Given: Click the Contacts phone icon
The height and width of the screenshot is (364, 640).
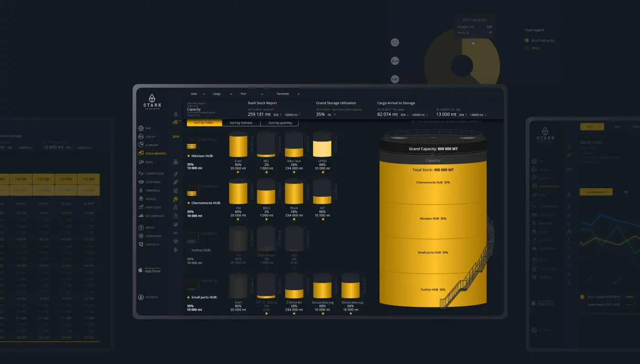Looking at the screenshot, I should coord(141,244).
